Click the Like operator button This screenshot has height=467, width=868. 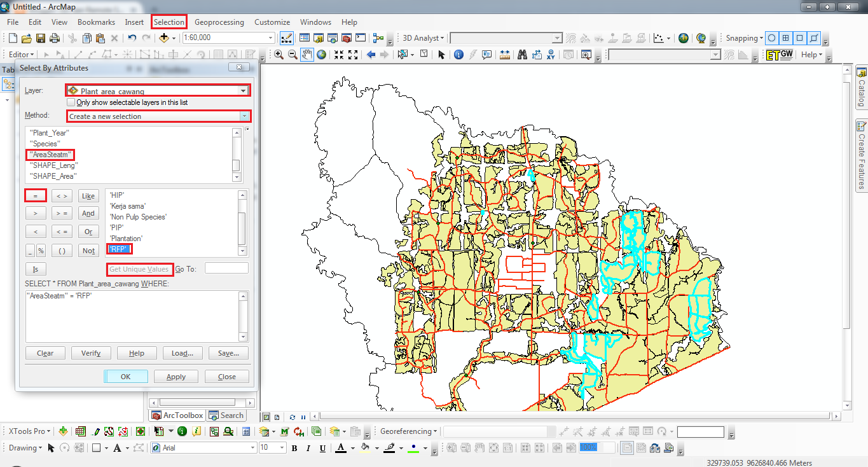pyautogui.click(x=88, y=196)
